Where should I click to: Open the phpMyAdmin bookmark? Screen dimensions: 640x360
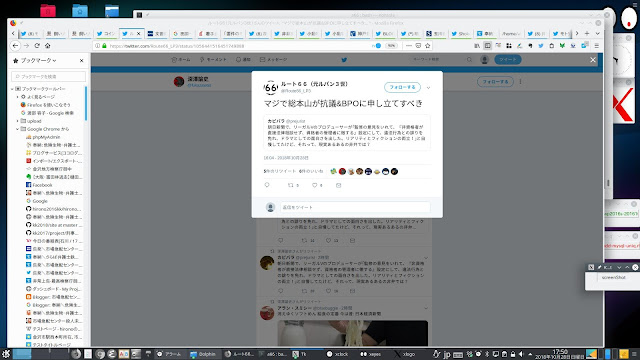pyautogui.click(x=46, y=137)
